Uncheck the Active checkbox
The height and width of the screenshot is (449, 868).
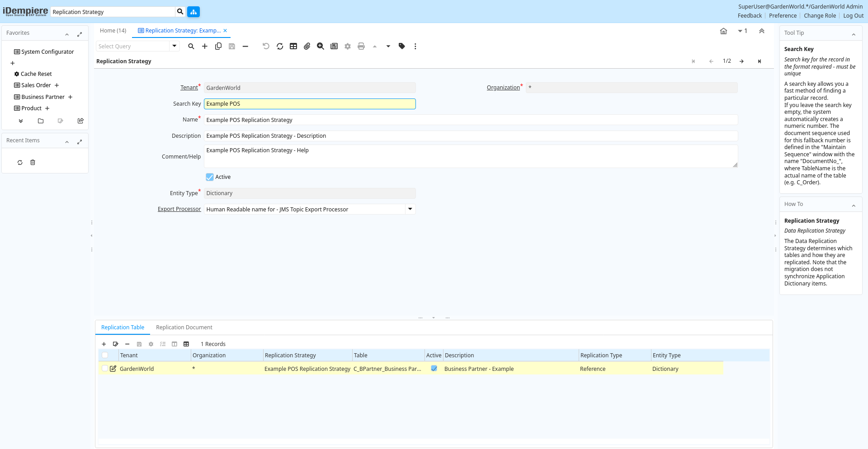[x=210, y=177]
